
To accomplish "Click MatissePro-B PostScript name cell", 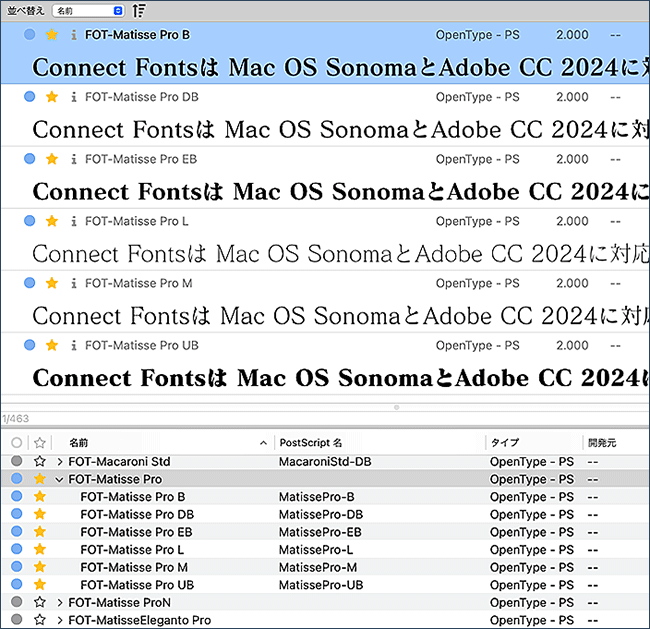I will (317, 497).
